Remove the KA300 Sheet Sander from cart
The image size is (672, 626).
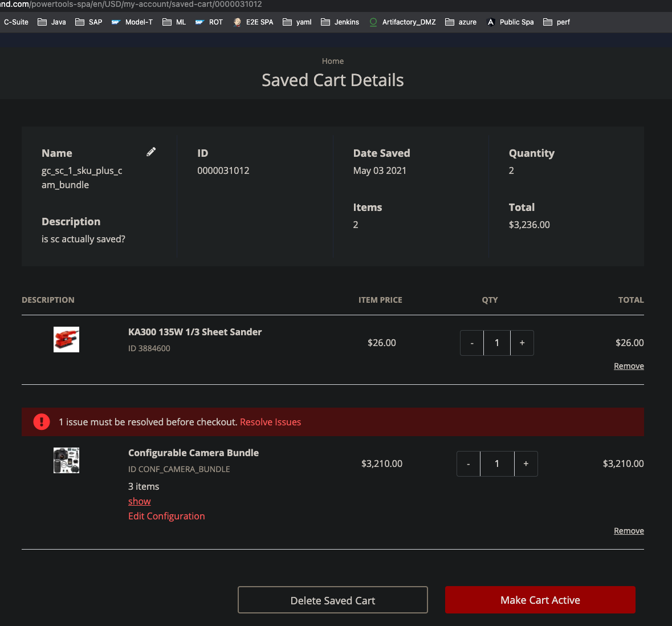pos(629,365)
